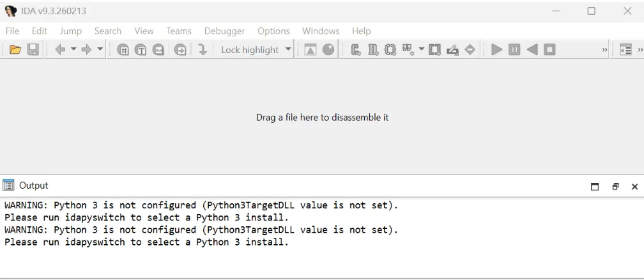Click the Jump forward arrow icon

(87, 50)
